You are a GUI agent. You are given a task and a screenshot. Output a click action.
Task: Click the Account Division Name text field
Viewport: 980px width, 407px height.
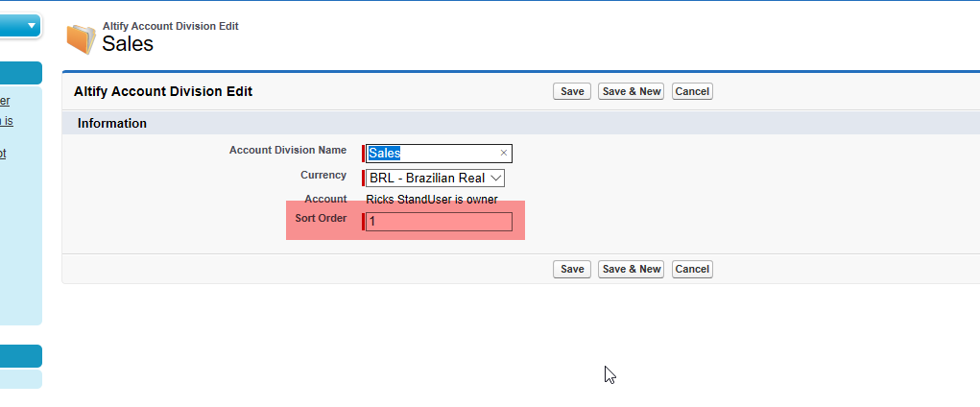[432, 154]
